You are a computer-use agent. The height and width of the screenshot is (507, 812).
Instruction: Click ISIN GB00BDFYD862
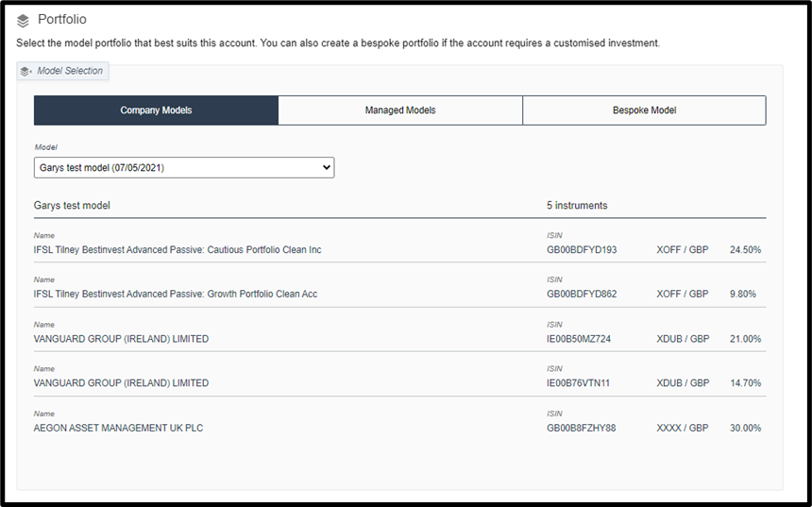click(x=582, y=295)
